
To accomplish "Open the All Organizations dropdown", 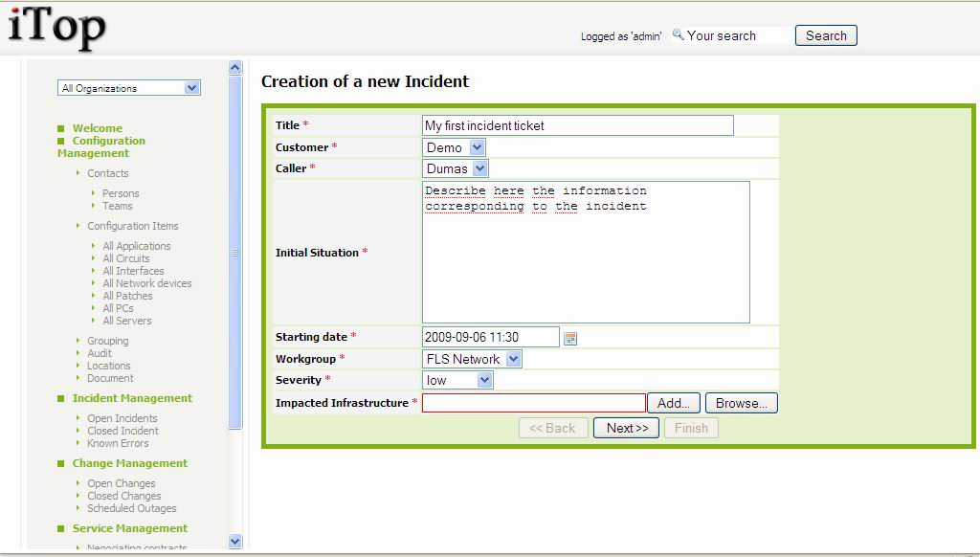I will [129, 88].
